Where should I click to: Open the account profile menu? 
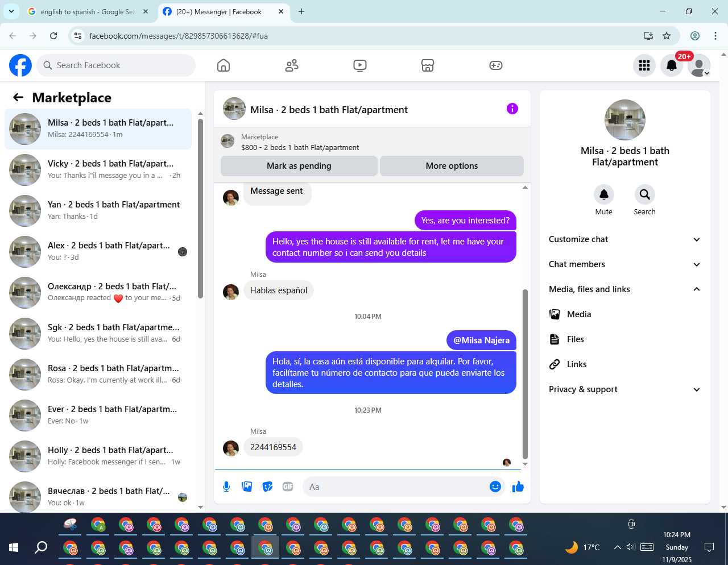click(x=699, y=65)
